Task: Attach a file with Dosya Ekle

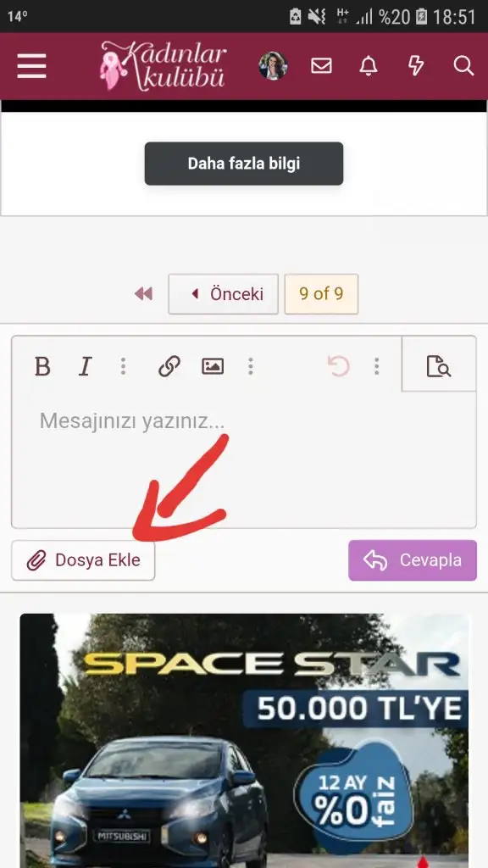Action: tap(83, 560)
